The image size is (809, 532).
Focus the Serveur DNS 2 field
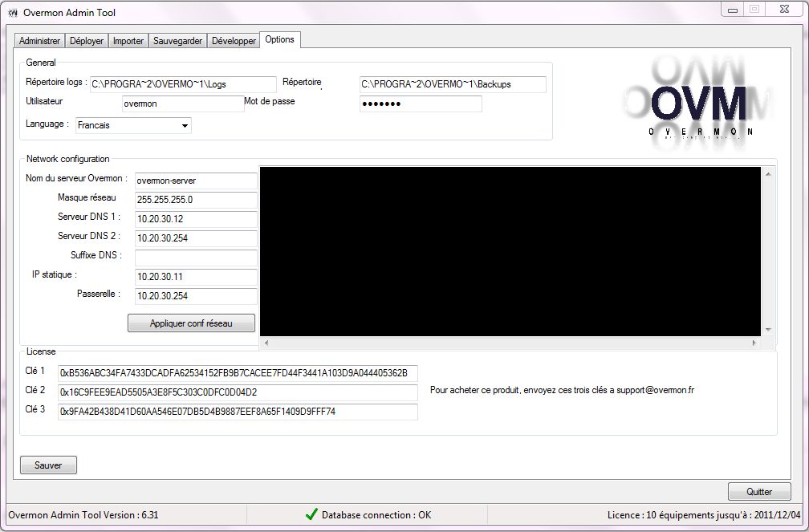tap(196, 238)
